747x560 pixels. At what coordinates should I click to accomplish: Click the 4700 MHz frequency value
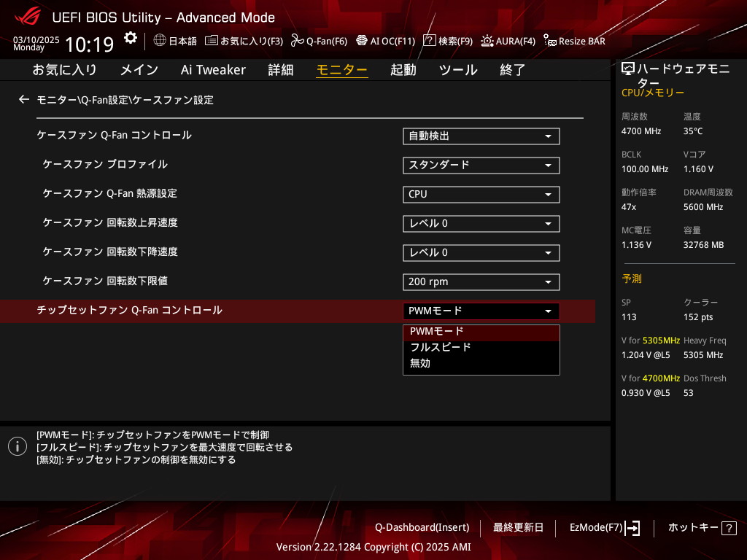point(640,131)
